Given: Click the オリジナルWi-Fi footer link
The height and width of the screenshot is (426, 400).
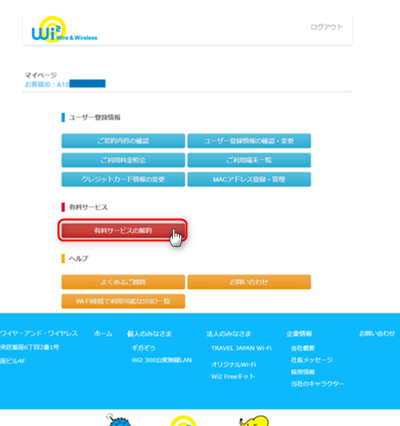Looking at the screenshot, I should (233, 365).
